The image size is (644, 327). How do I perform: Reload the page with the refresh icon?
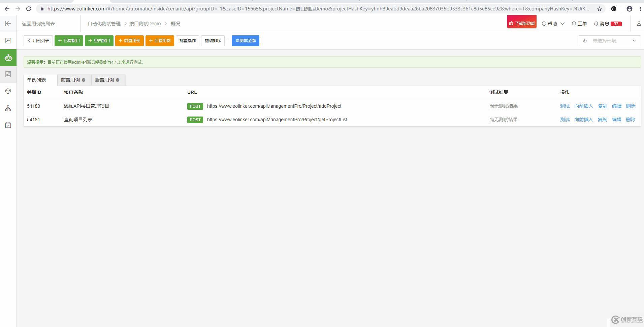tap(29, 9)
